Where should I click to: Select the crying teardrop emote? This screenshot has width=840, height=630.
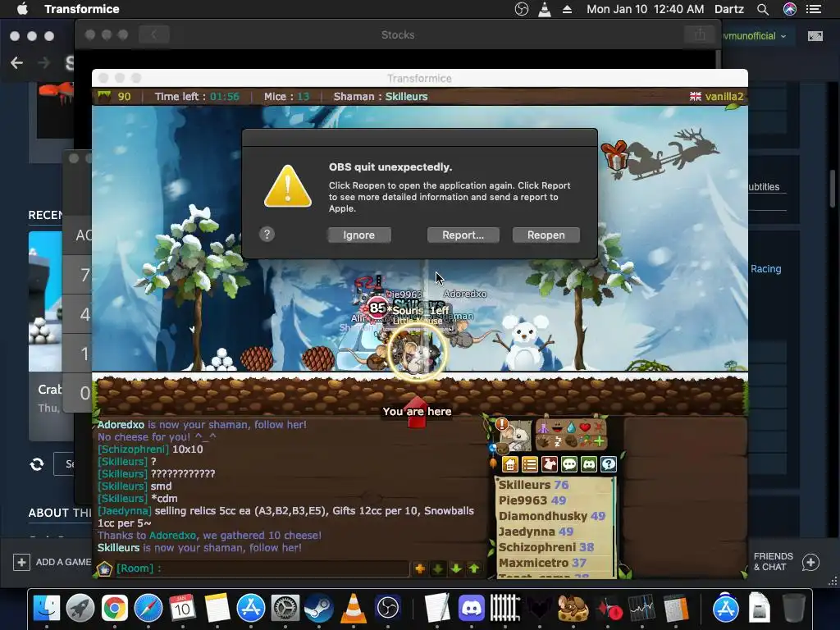(x=572, y=427)
